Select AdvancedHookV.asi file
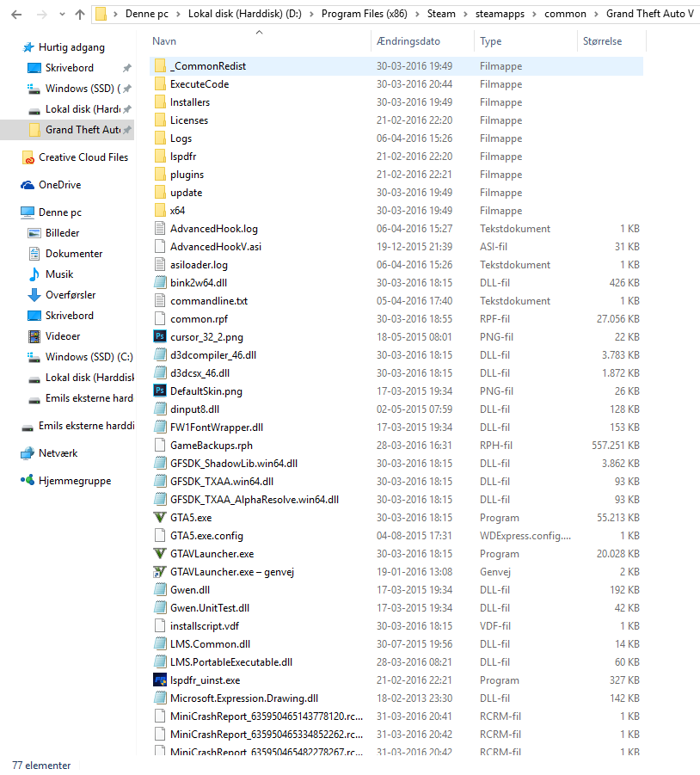 216,247
